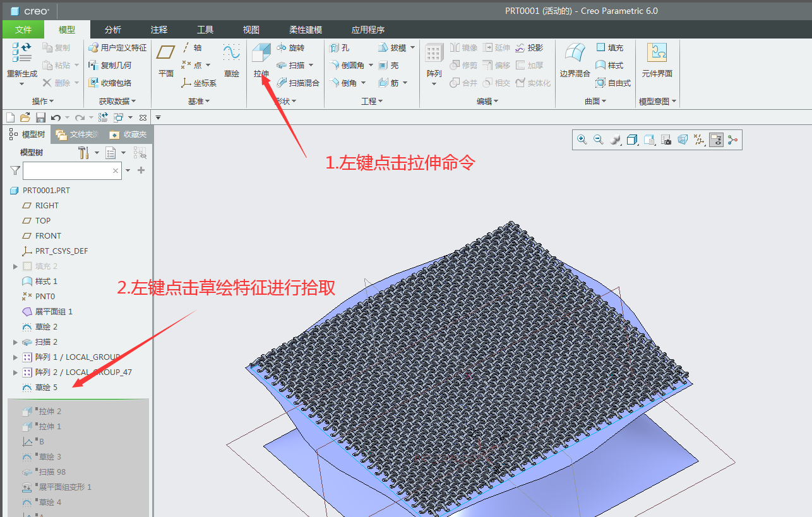Image resolution: width=812 pixels, height=517 pixels.
Task: Switch to the 视图 ribbon tab
Action: point(251,30)
